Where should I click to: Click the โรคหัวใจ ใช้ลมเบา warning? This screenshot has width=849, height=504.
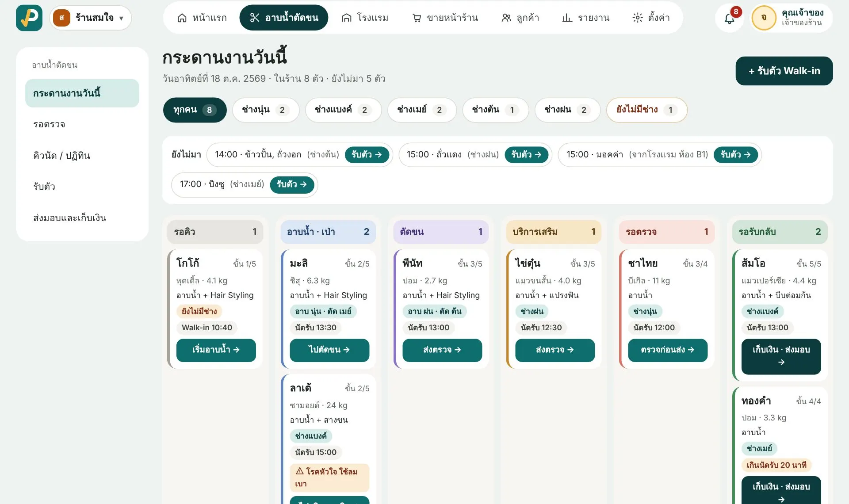329,477
